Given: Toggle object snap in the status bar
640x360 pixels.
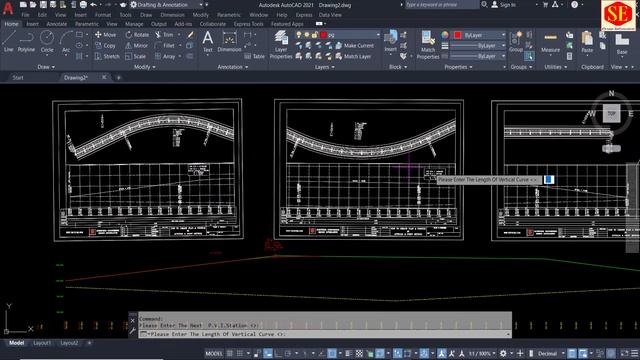Looking at the screenshot, I should 332,353.
